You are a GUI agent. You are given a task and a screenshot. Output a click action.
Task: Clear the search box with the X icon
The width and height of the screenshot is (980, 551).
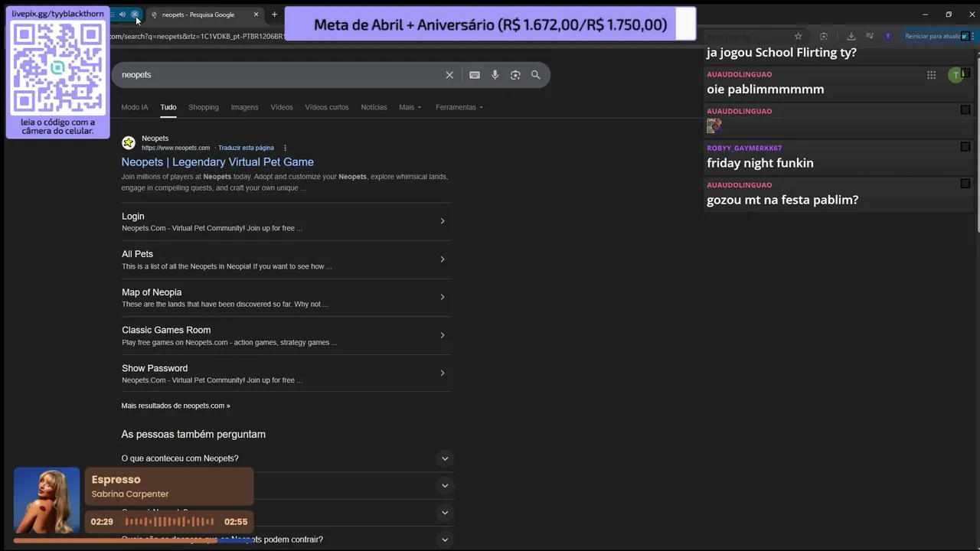tap(449, 75)
